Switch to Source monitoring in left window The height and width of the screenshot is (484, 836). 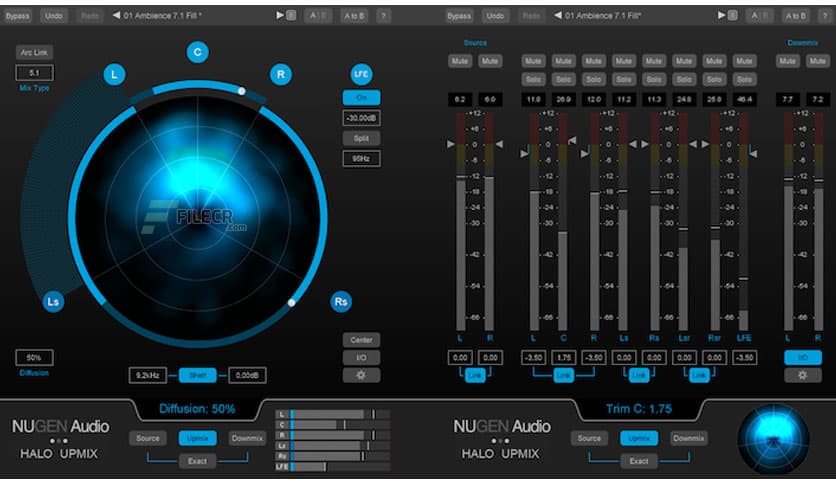[148, 438]
